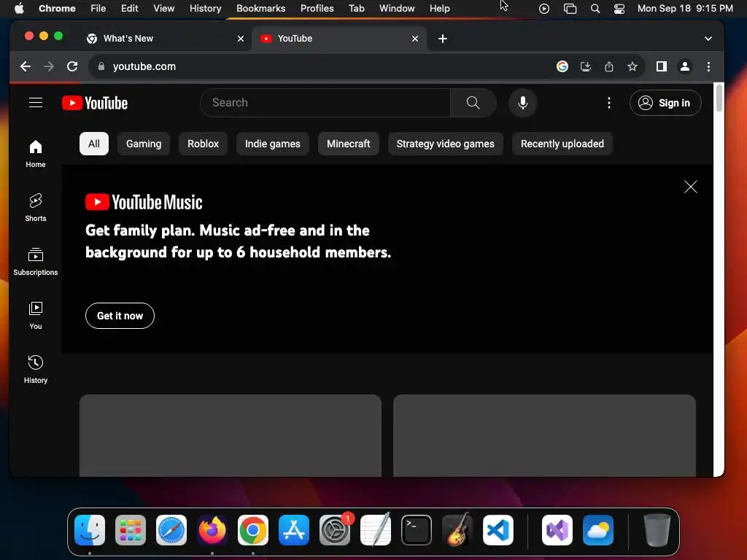Select the Roblox filter chip
This screenshot has width=747, height=560.
click(x=203, y=144)
